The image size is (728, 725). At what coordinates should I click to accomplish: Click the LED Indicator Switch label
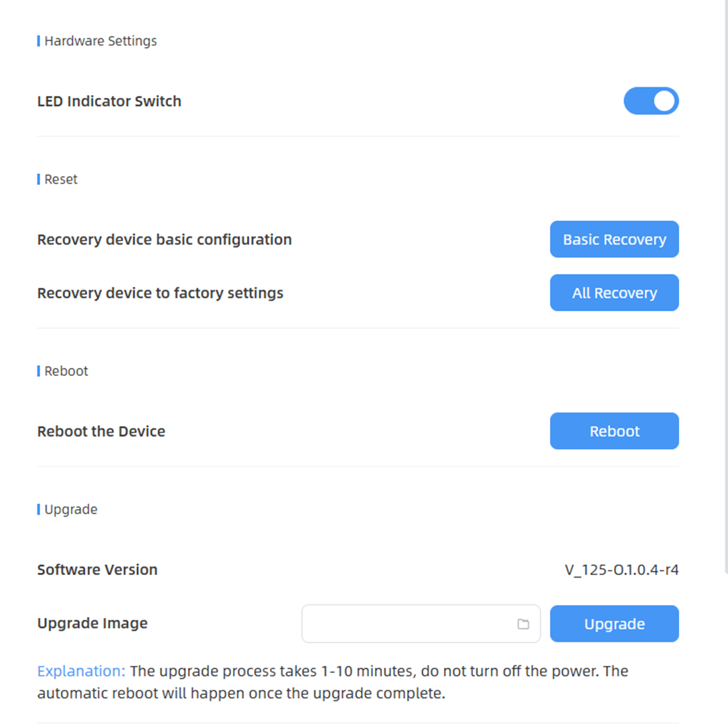[x=109, y=102]
